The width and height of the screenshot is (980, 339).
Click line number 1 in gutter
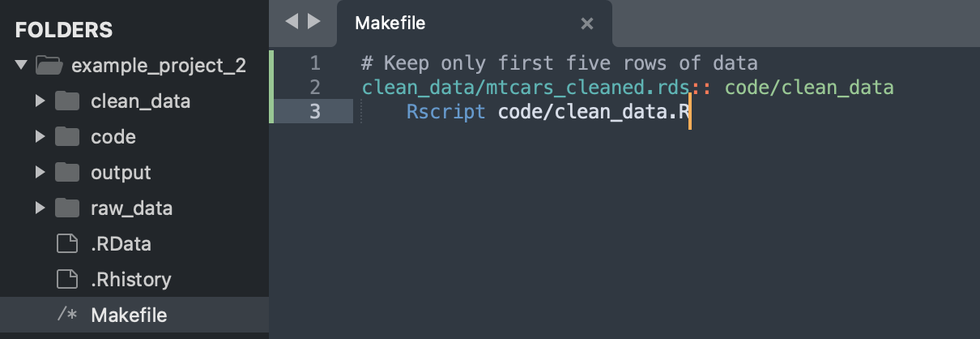click(x=314, y=62)
